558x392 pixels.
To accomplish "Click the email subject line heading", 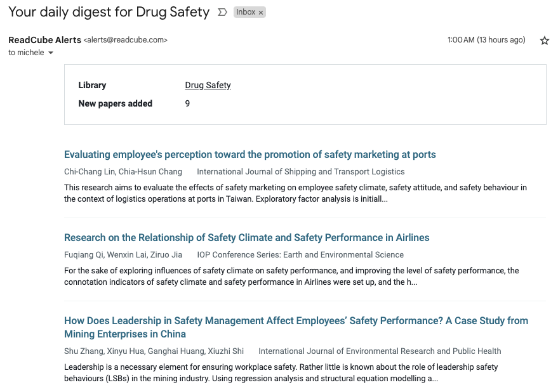I will click(109, 12).
